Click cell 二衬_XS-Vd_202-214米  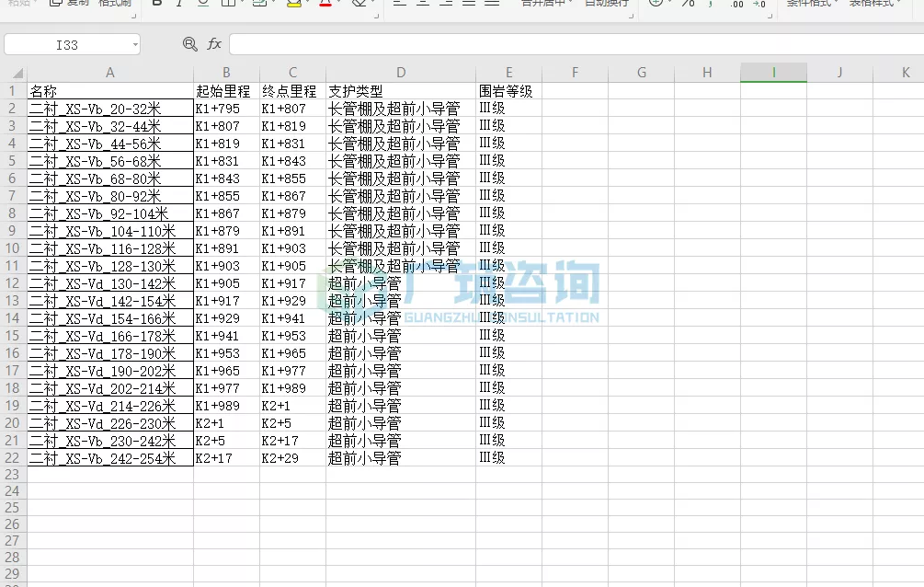tap(110, 388)
